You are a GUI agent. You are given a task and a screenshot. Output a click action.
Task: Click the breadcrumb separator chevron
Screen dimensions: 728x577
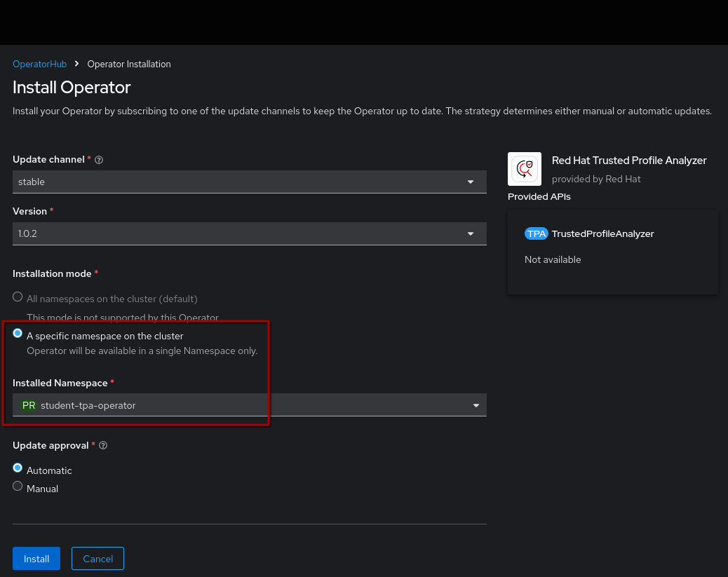77,64
